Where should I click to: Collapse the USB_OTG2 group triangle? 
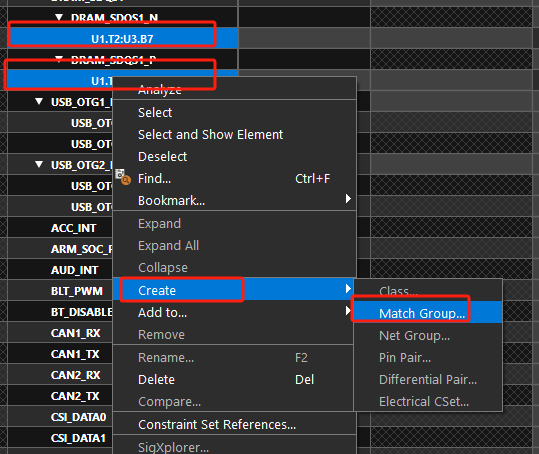[x=39, y=164]
